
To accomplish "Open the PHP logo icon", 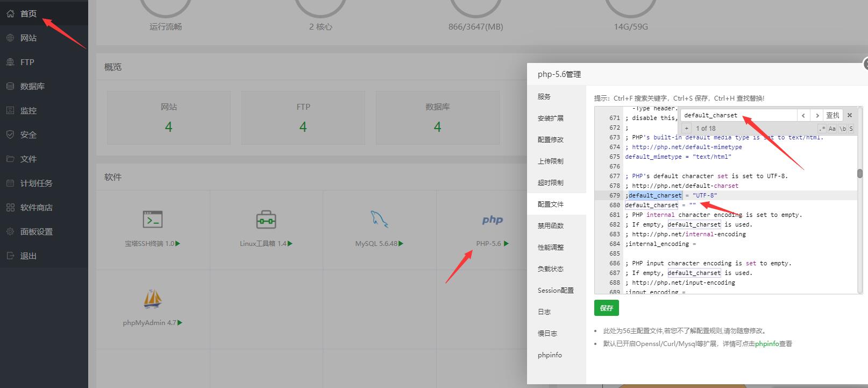I will point(493,220).
